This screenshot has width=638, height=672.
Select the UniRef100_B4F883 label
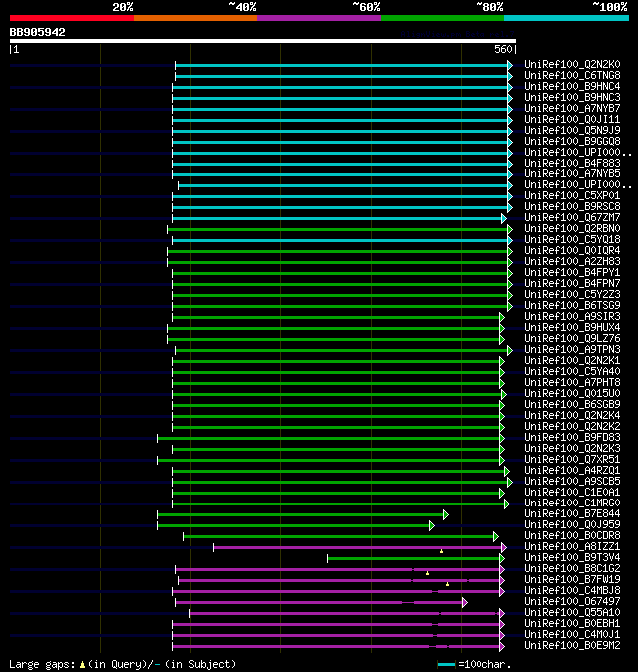tap(572, 163)
